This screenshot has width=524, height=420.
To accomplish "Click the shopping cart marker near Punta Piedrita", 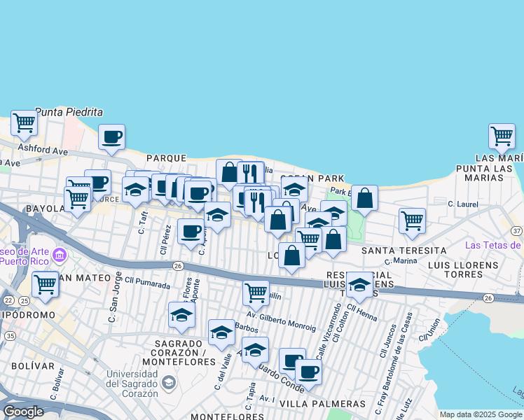I will pos(24,122).
